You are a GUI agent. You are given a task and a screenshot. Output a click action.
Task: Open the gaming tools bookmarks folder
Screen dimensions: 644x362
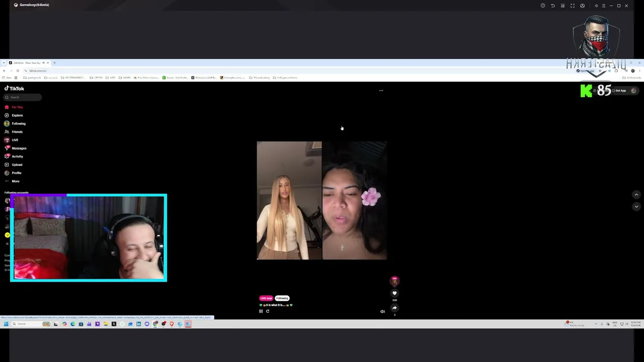[32, 78]
